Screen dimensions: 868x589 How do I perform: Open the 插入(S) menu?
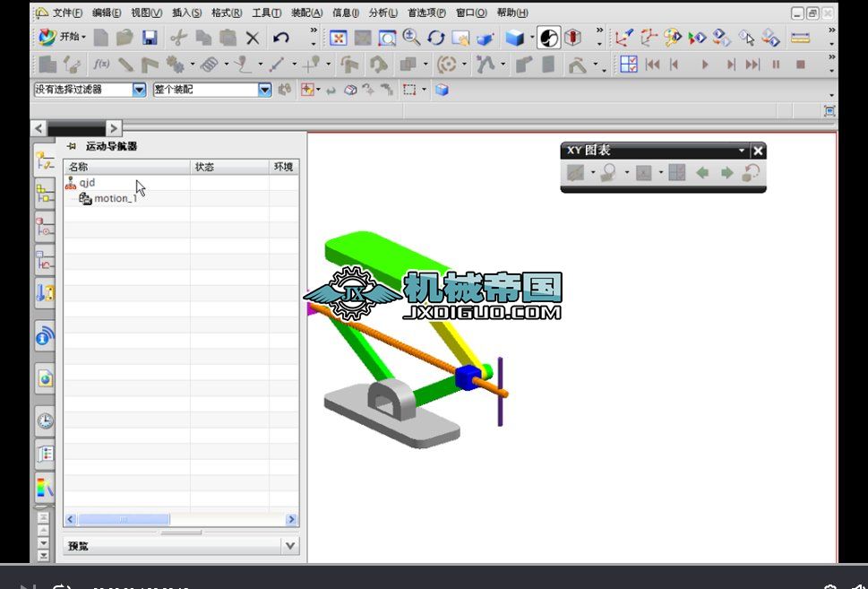coord(186,13)
